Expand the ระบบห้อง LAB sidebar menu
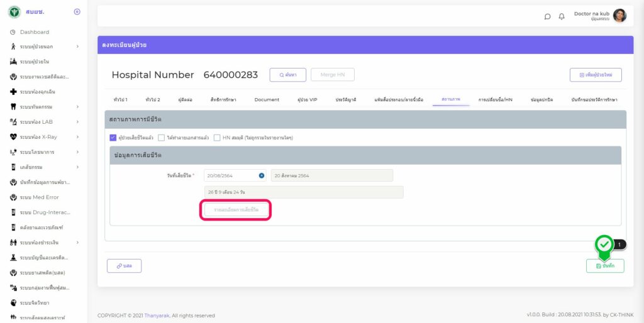 [x=77, y=122]
